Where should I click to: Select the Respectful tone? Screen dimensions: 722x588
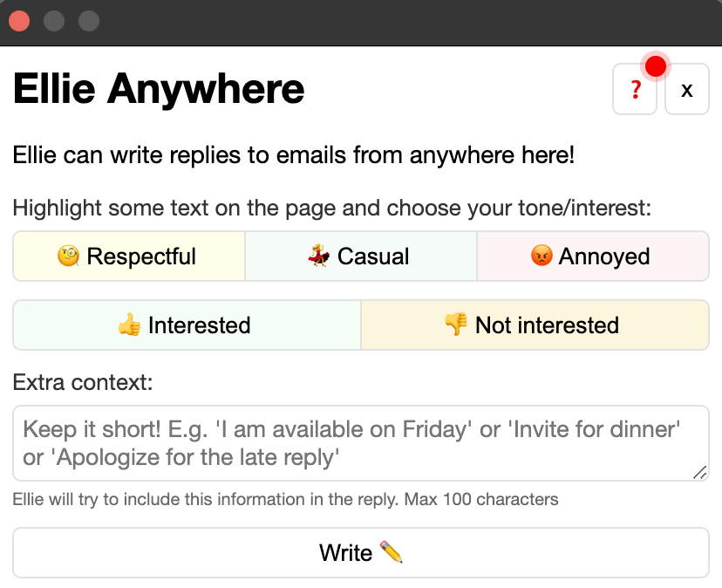[129, 256]
